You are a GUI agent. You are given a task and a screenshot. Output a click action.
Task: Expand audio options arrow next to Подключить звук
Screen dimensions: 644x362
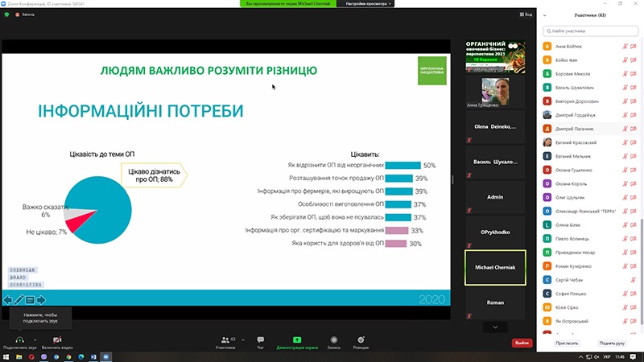35,339
